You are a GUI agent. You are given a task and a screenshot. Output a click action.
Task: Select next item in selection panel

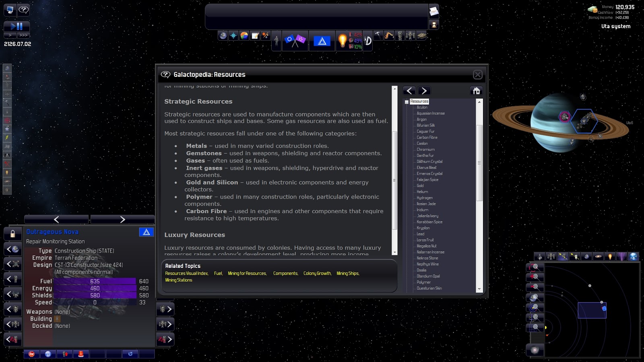point(122,219)
